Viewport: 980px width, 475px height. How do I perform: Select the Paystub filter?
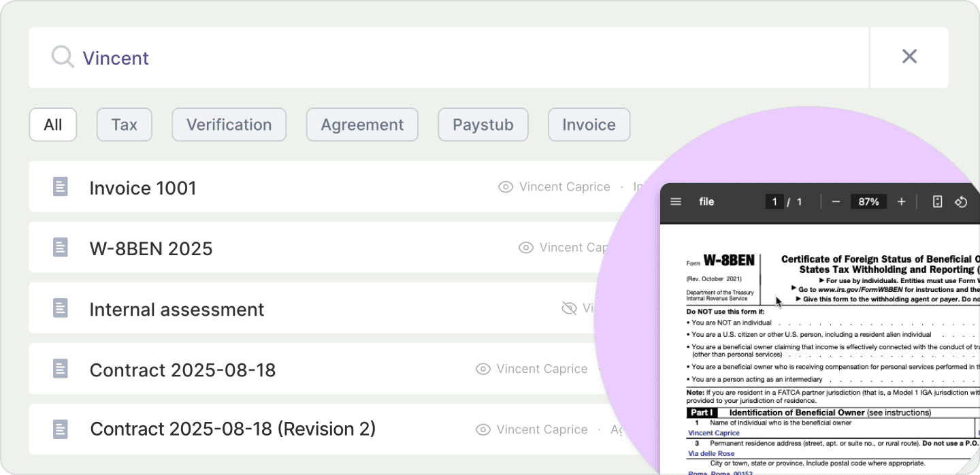point(483,125)
